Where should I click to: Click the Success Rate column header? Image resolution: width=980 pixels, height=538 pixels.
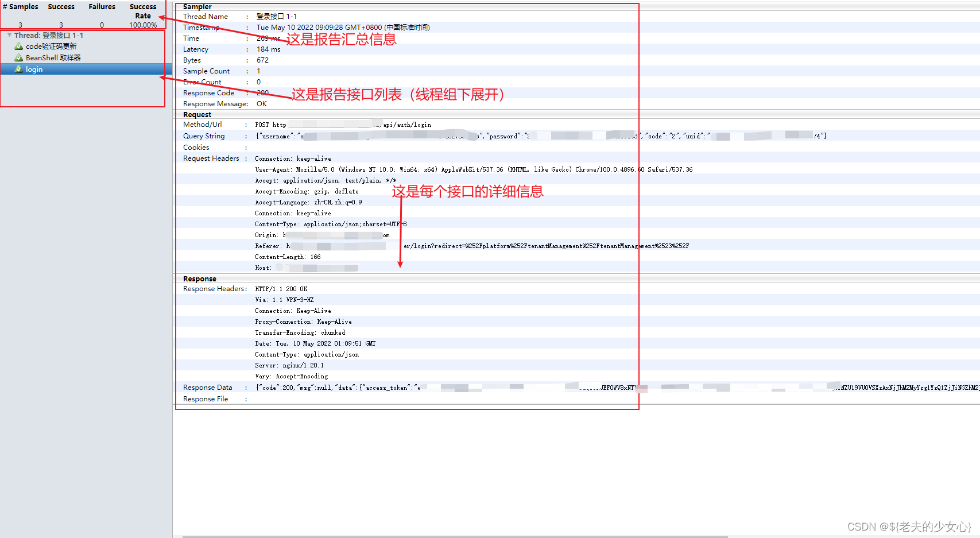[x=143, y=11]
